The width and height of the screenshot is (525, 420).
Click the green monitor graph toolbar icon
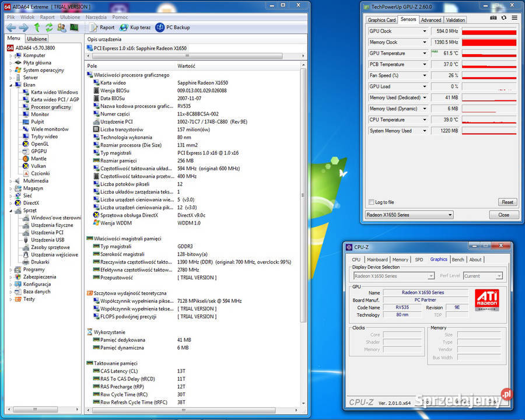(x=74, y=27)
